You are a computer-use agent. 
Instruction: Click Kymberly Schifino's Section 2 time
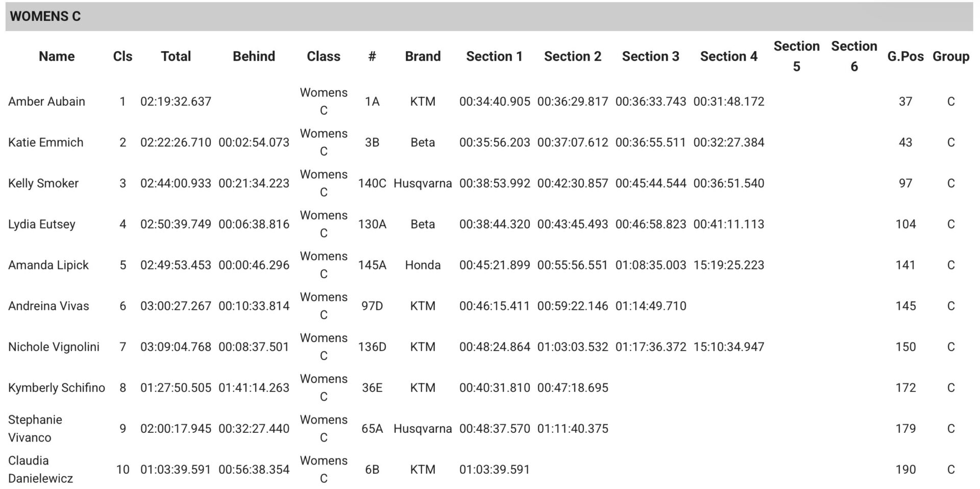[x=572, y=387]
